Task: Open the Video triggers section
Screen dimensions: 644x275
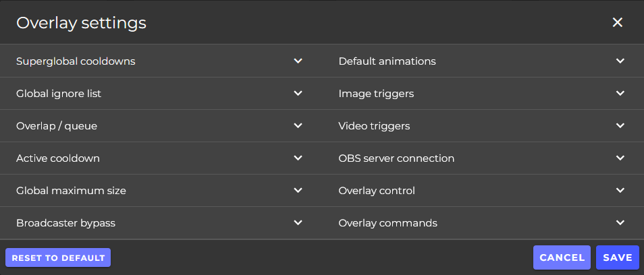Action: [482, 126]
